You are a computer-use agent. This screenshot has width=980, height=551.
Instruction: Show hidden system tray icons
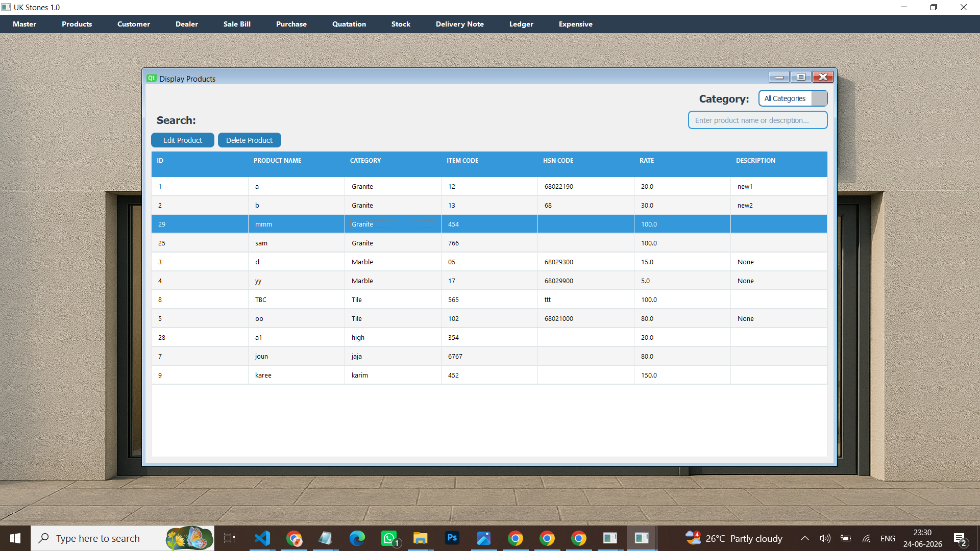(804, 538)
